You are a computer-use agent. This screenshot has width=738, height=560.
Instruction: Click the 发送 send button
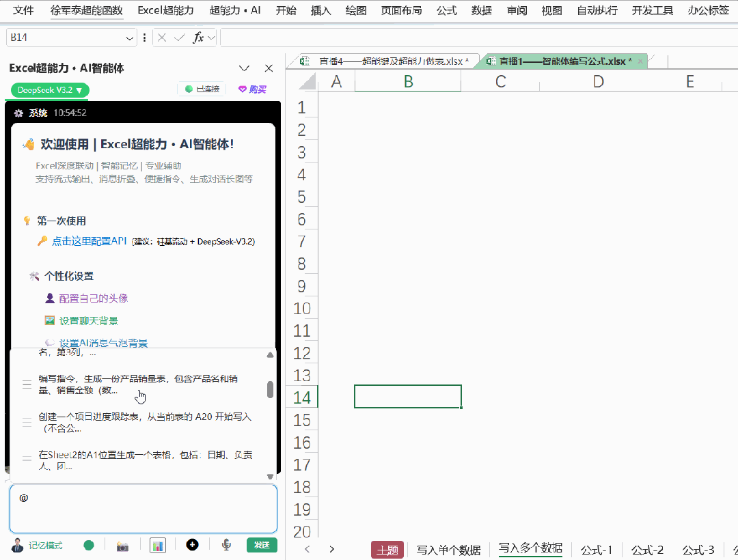pyautogui.click(x=262, y=545)
